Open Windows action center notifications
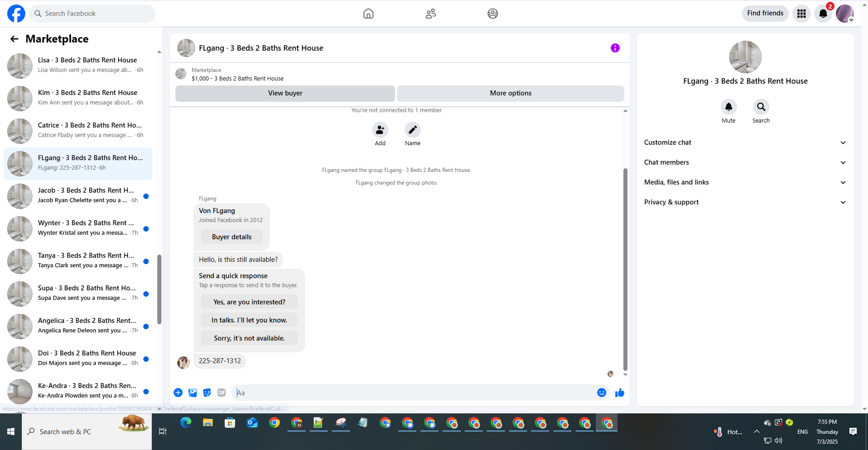 (x=853, y=431)
